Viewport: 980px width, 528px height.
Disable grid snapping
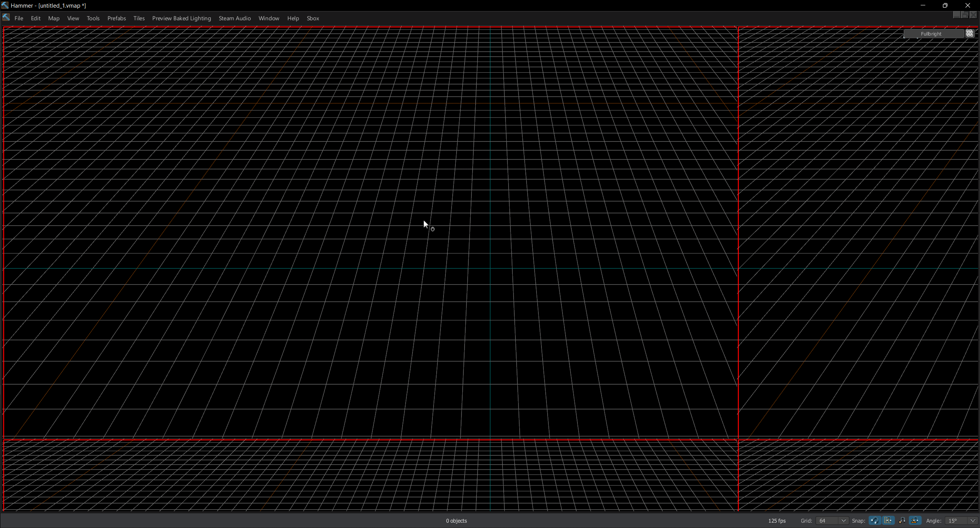[x=889, y=521]
